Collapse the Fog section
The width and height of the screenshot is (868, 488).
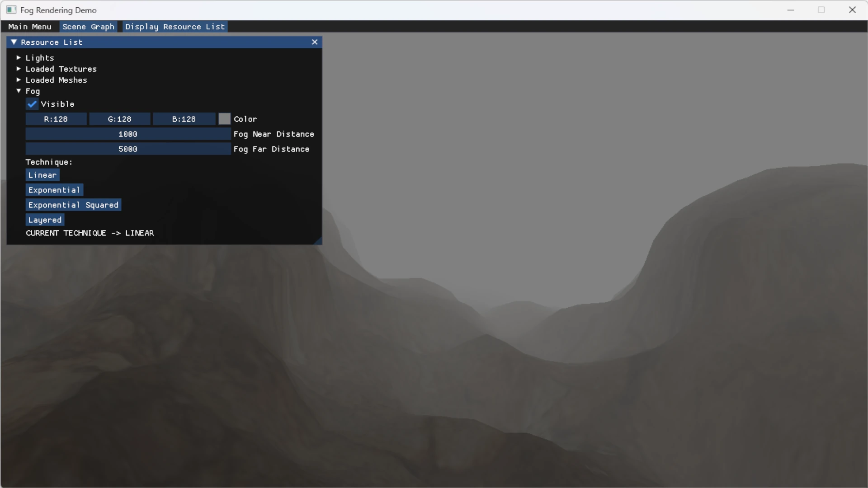click(19, 91)
